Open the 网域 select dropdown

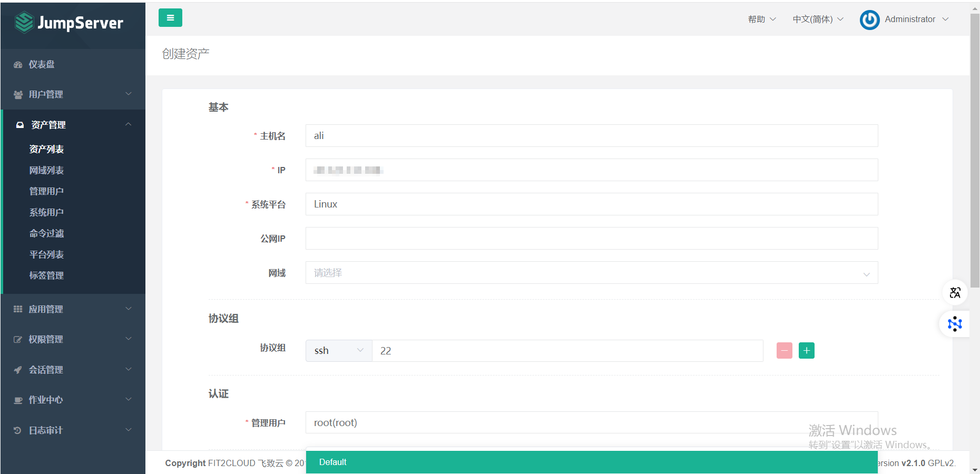(x=592, y=273)
